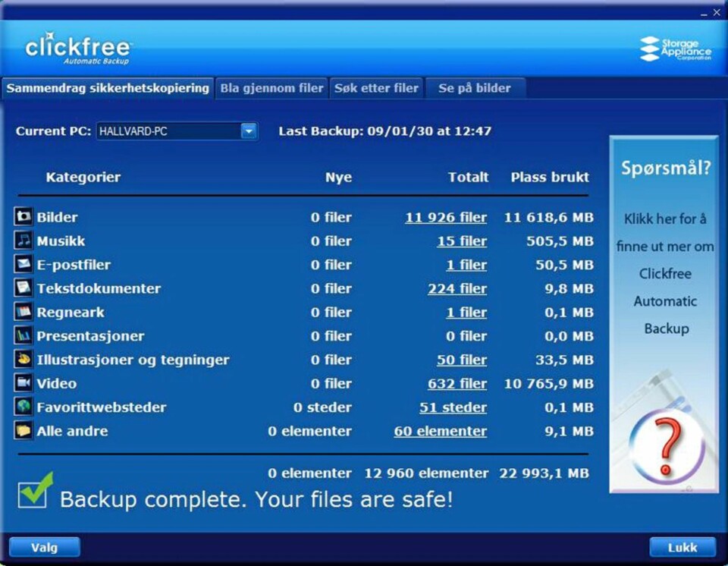Click the Musikk category label

point(61,241)
